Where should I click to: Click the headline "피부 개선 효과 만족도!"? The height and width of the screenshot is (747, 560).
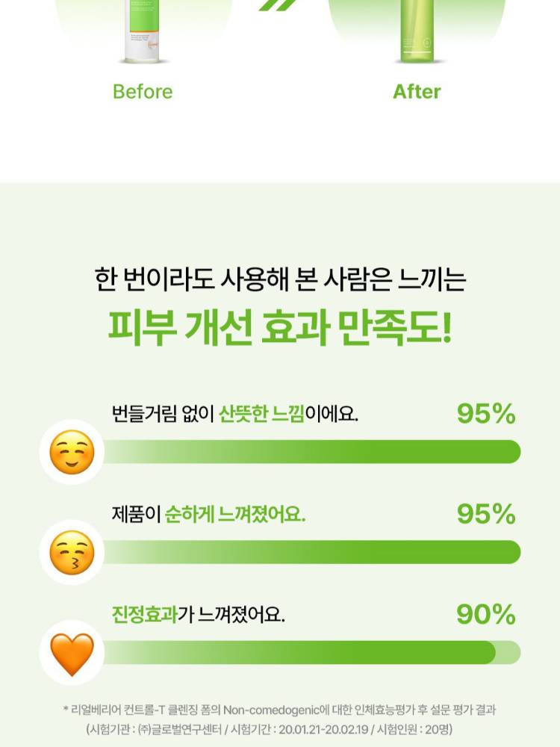[280, 327]
